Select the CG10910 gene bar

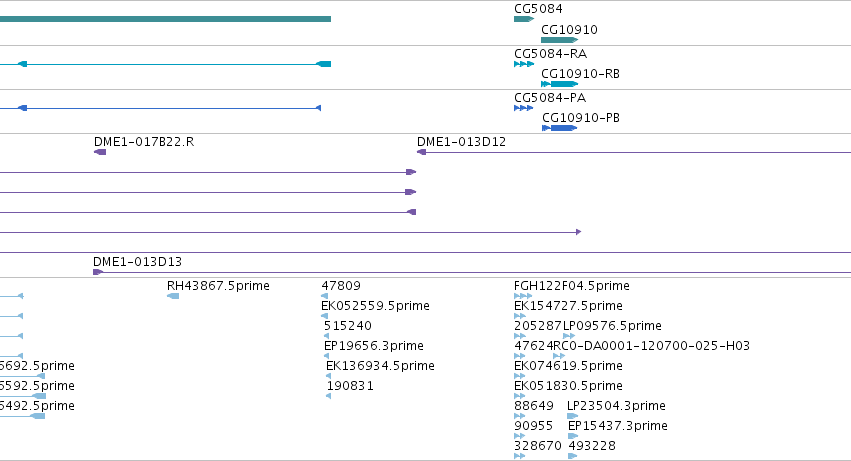560,40
